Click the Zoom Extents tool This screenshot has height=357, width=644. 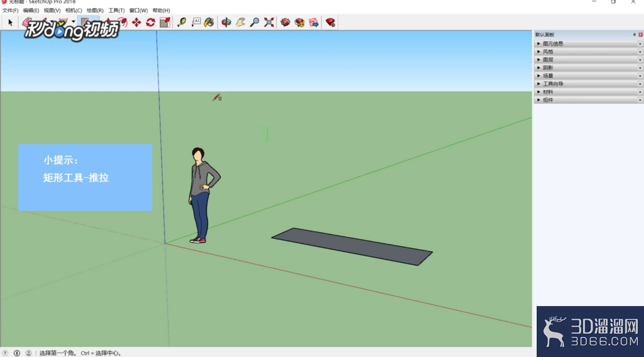pos(269,22)
